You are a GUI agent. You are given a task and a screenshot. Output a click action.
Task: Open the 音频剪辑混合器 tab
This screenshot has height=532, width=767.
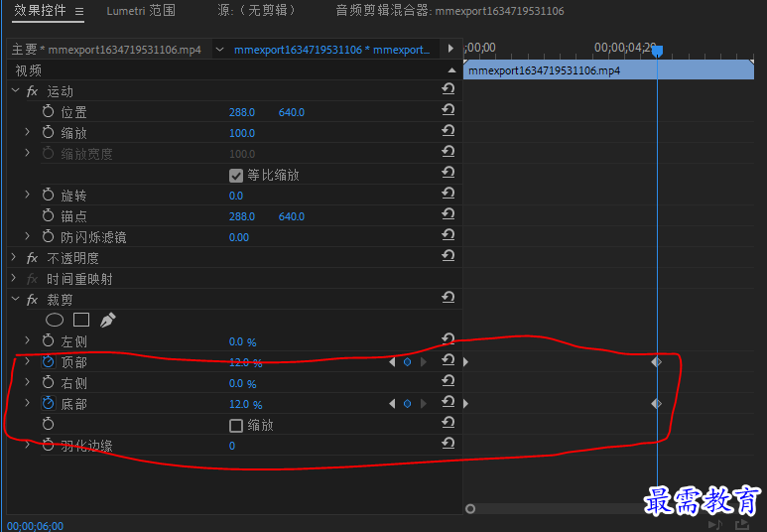tap(449, 11)
